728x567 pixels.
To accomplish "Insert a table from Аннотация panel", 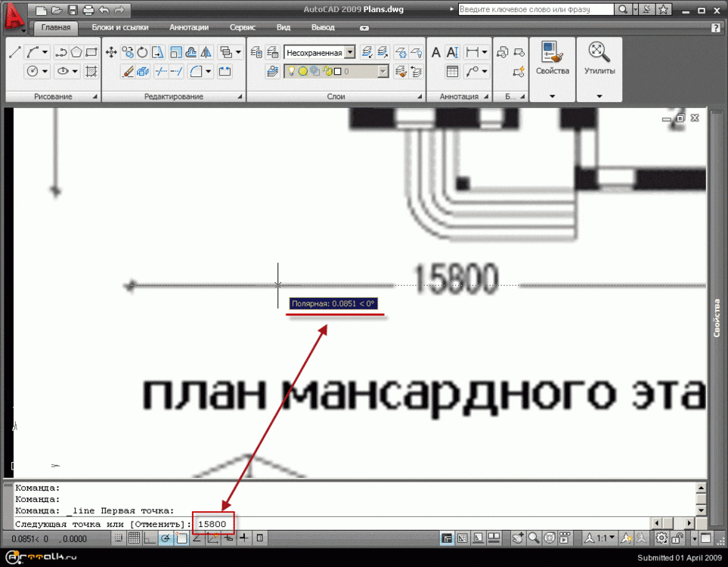I will tap(452, 71).
